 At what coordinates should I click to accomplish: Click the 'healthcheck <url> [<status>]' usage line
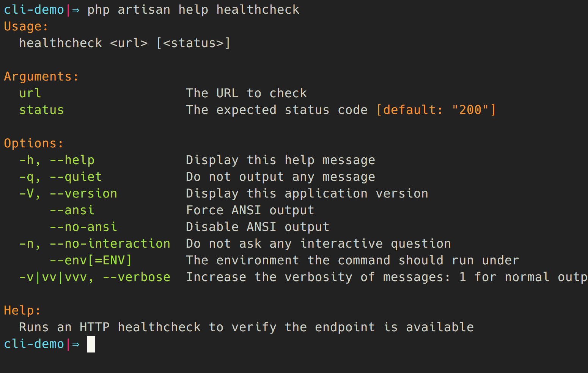[x=125, y=43]
